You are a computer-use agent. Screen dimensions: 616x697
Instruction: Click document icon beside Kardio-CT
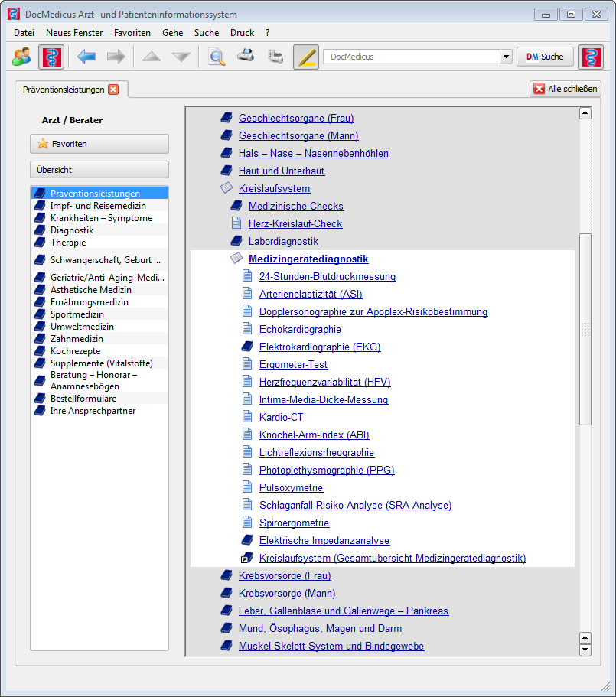pyautogui.click(x=247, y=417)
